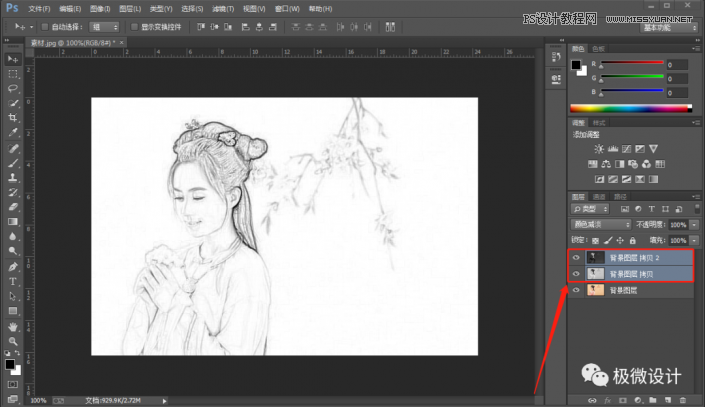Select the Crop tool
Viewport: 705px width, 407px height.
(x=13, y=117)
